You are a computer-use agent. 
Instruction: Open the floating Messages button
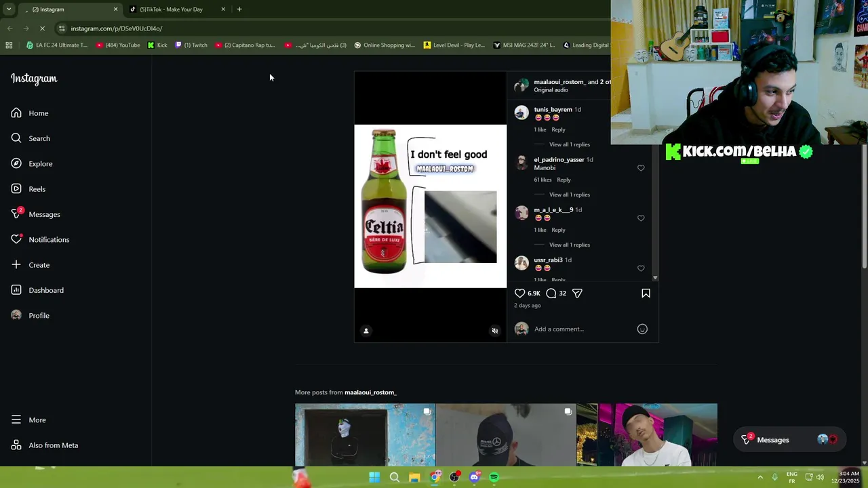coord(789,440)
